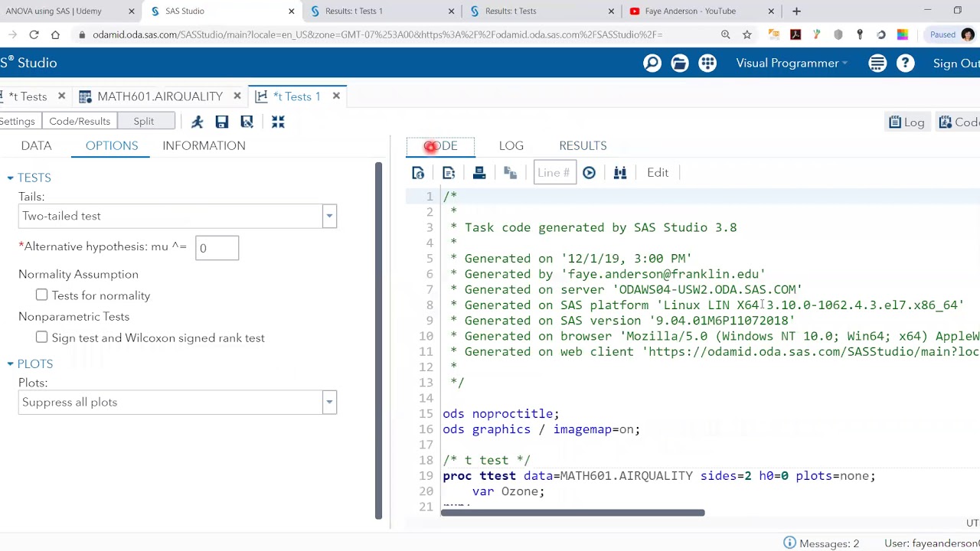Click the Paused profile button in Chrome

pyautogui.click(x=951, y=34)
